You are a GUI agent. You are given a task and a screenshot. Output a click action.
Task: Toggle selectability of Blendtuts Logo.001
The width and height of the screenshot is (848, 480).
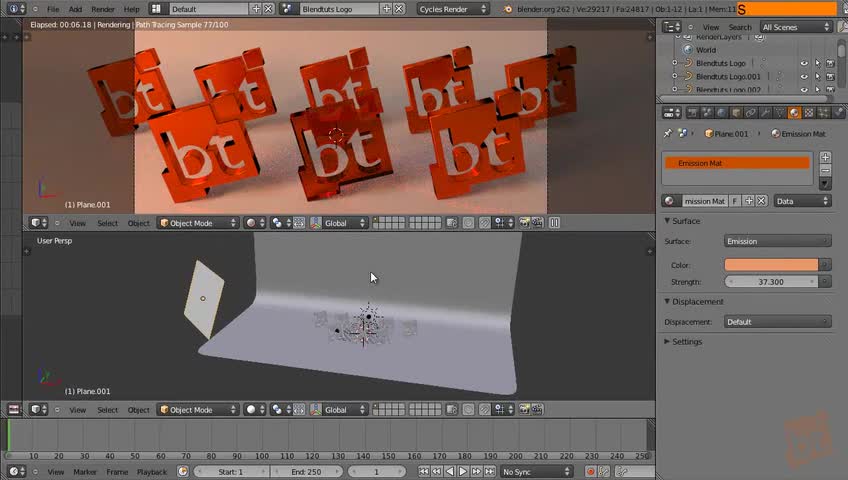tap(817, 77)
